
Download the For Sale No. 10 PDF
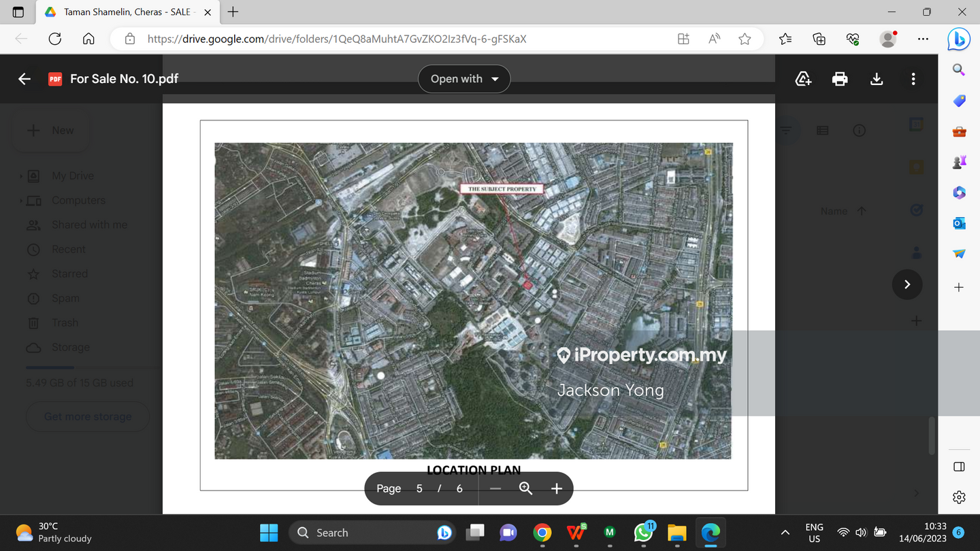[x=877, y=79]
